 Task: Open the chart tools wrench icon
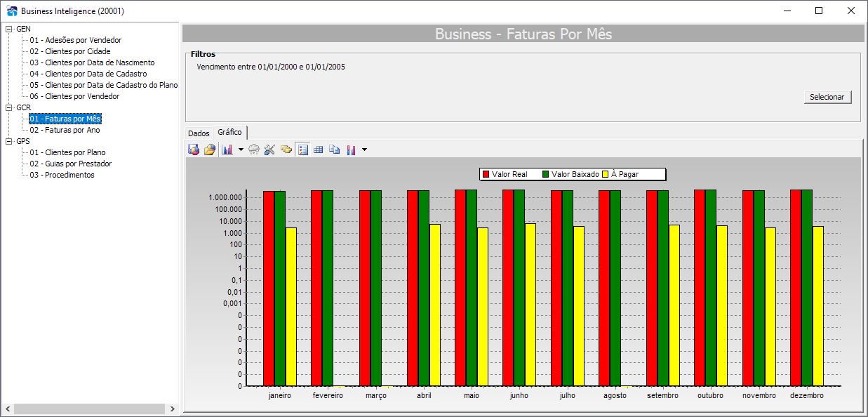(269, 150)
